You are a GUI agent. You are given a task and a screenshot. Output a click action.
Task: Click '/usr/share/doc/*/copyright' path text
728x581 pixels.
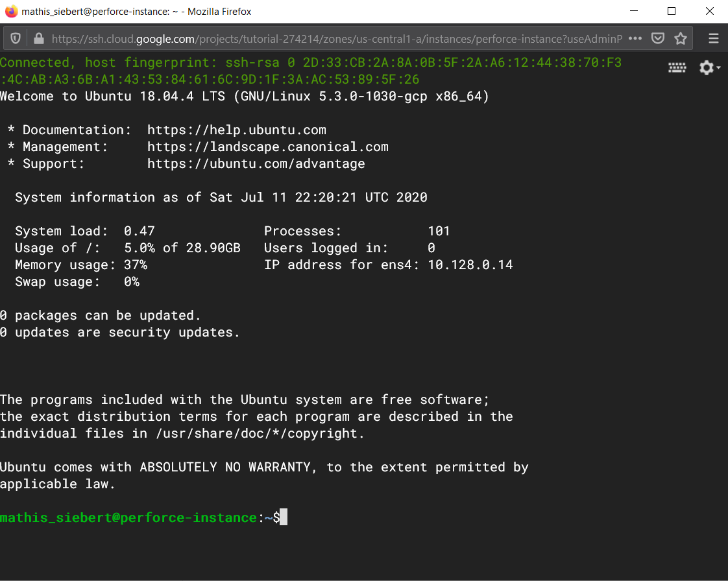click(257, 433)
